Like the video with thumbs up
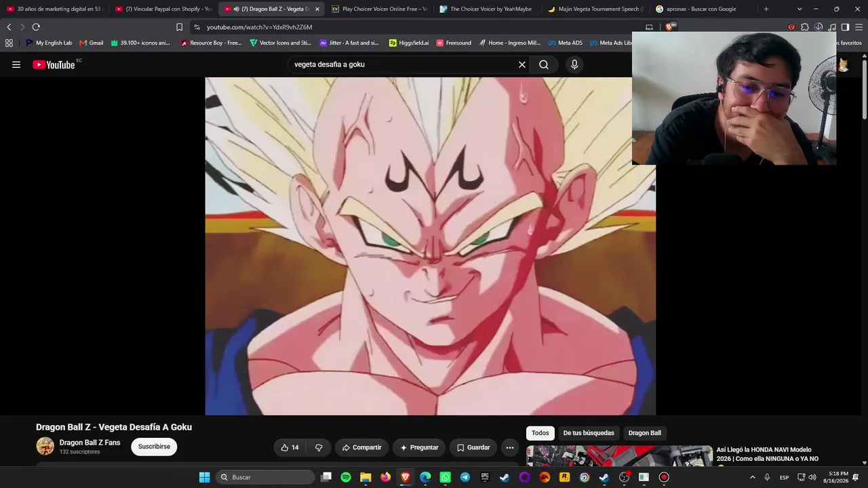This screenshot has height=488, width=868. (290, 447)
